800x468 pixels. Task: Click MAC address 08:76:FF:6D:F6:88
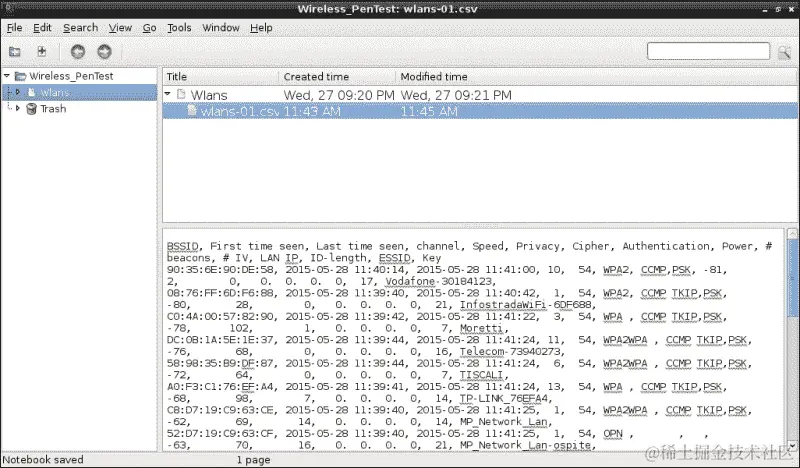pos(221,293)
